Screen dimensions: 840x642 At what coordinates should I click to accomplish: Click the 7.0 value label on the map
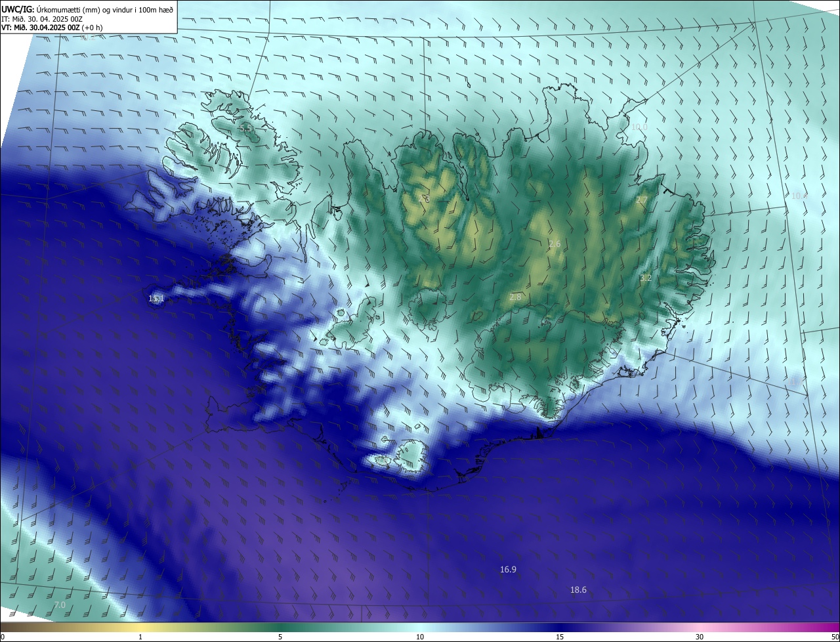coord(60,605)
